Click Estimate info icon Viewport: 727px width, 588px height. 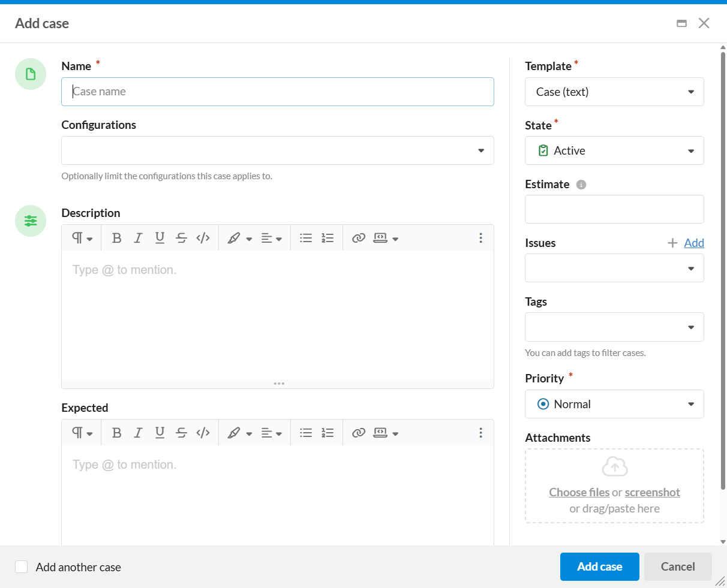point(581,185)
